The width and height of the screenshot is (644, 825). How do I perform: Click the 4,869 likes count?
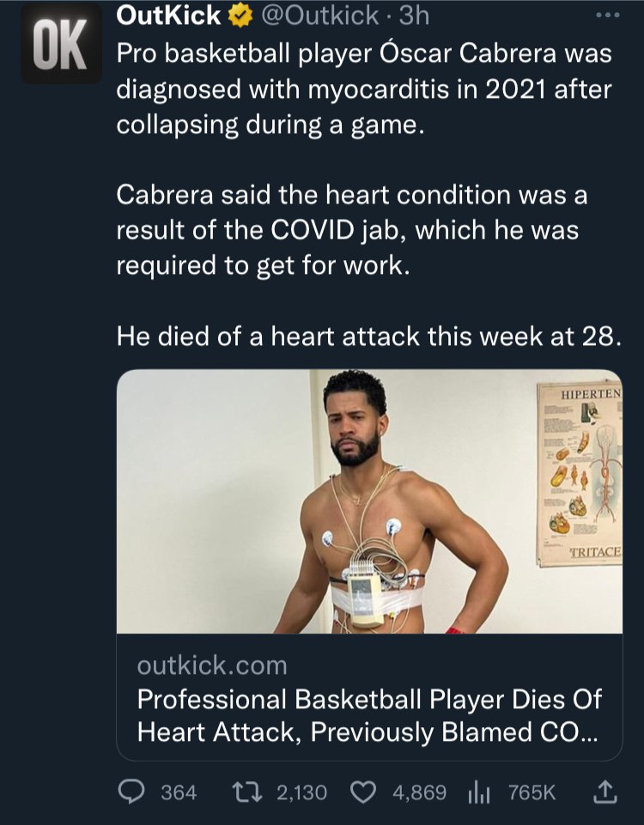[x=419, y=792]
